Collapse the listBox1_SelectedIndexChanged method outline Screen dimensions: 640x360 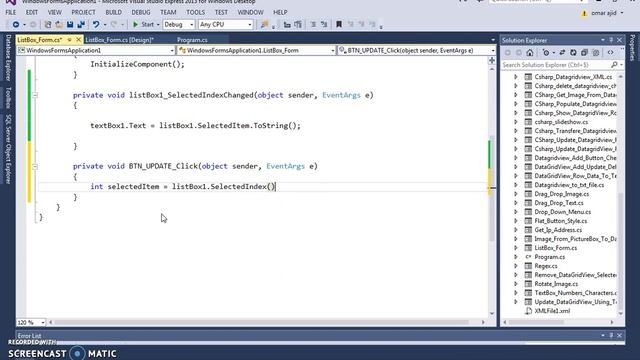coord(35,95)
